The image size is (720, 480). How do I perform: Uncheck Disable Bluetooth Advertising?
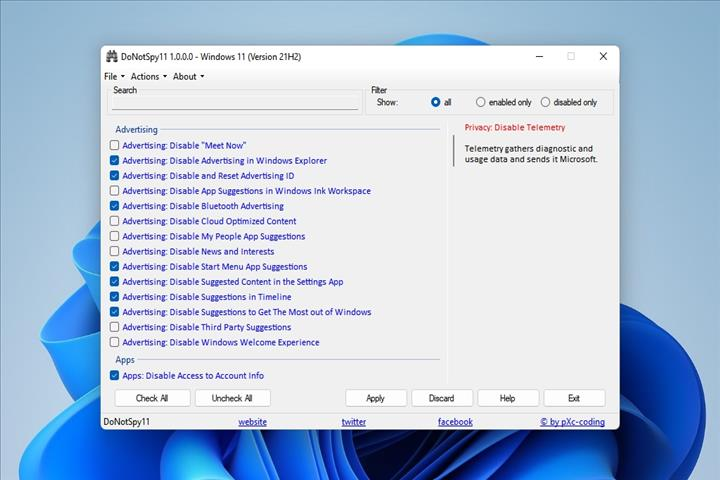tap(114, 206)
